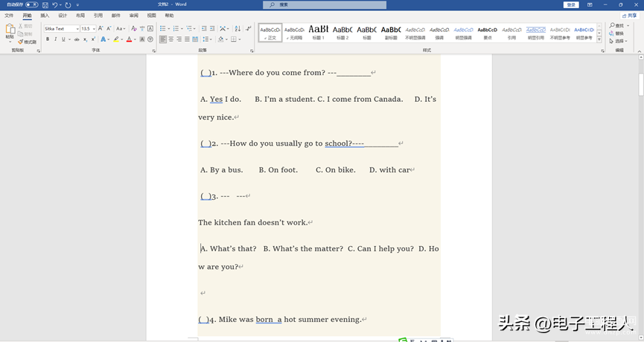Toggle Italic formatting
The width and height of the screenshot is (644, 342).
click(55, 39)
